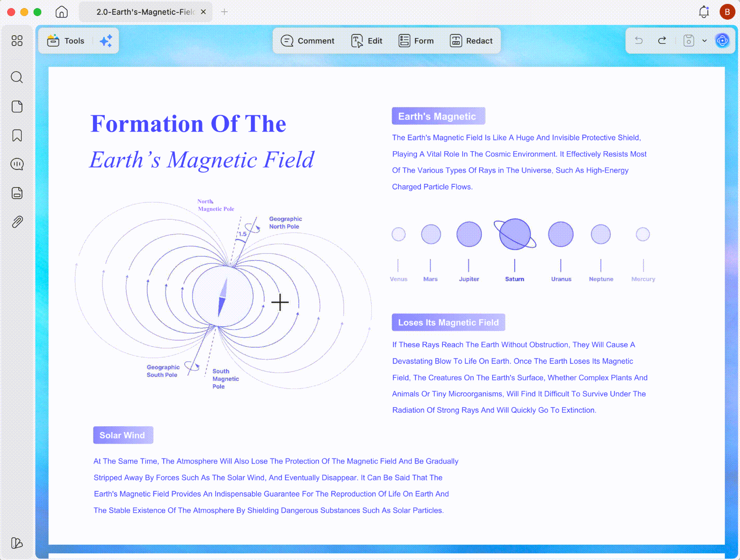The width and height of the screenshot is (740, 560).
Task: Open the attachments paperclip panel
Action: [x=17, y=222]
